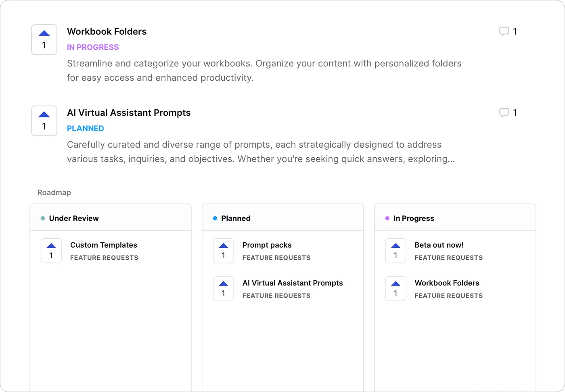The height and width of the screenshot is (392, 565).
Task: Open the AI Virtual Assistant Prompts post title
Action: [129, 113]
